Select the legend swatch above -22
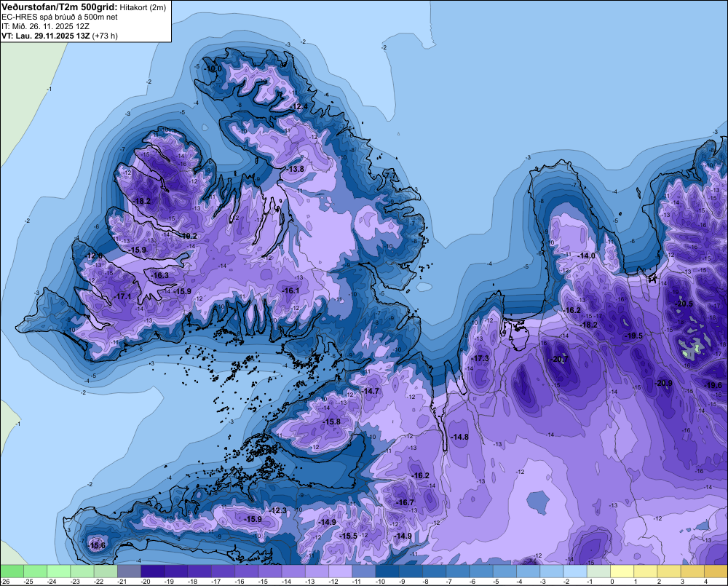This screenshot has height=586, width=728. pos(106,571)
